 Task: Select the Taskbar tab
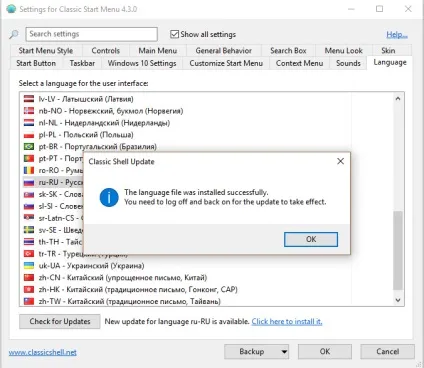click(x=82, y=63)
